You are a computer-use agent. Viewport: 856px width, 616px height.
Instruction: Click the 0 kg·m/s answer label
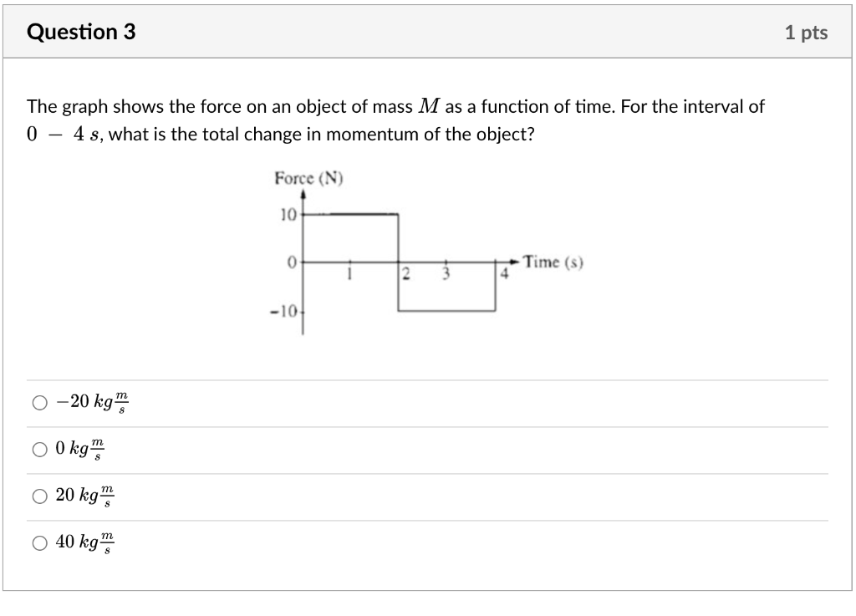[78, 449]
